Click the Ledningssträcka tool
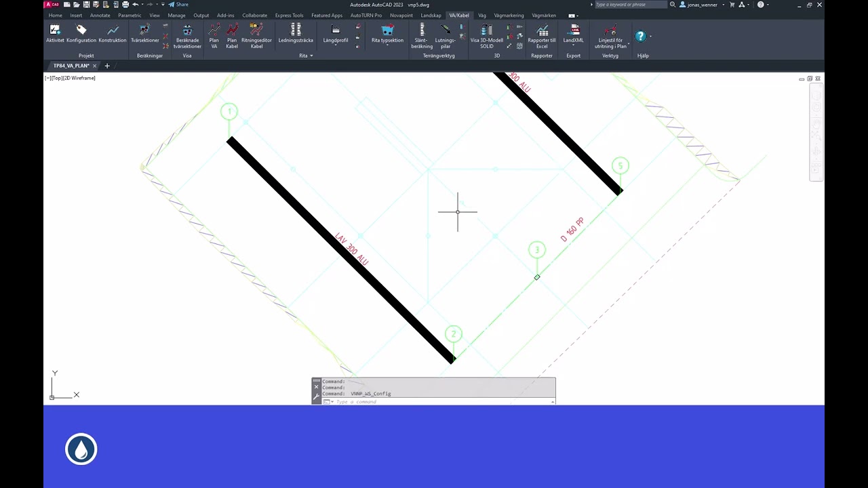The width and height of the screenshot is (868, 488). [x=296, y=33]
